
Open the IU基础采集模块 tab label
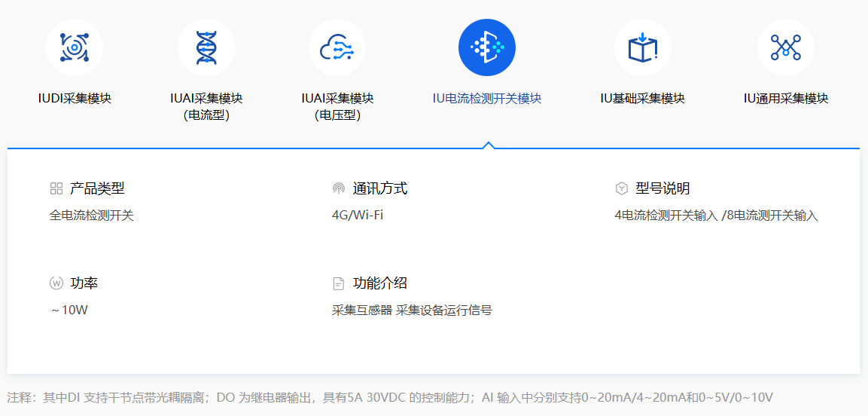pyautogui.click(x=643, y=99)
